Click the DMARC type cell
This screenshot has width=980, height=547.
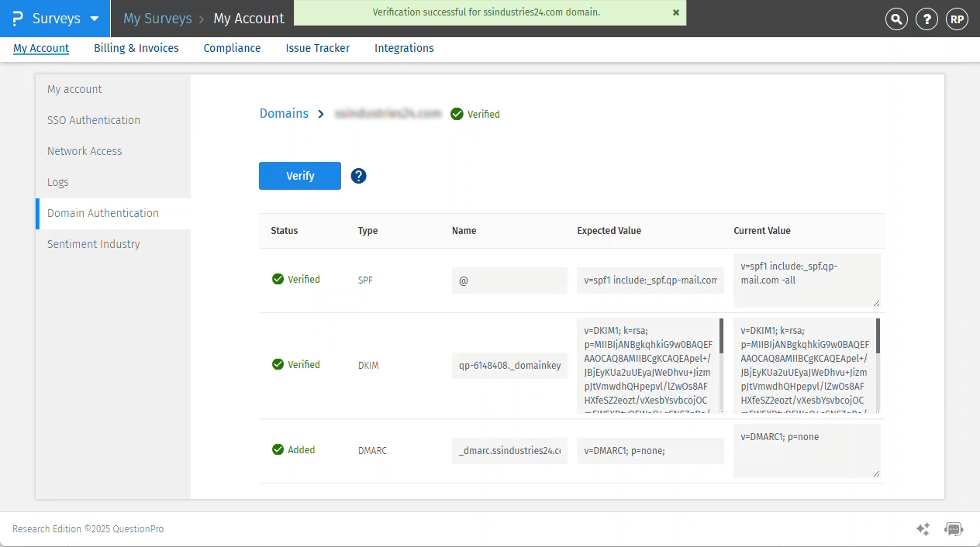[372, 451]
